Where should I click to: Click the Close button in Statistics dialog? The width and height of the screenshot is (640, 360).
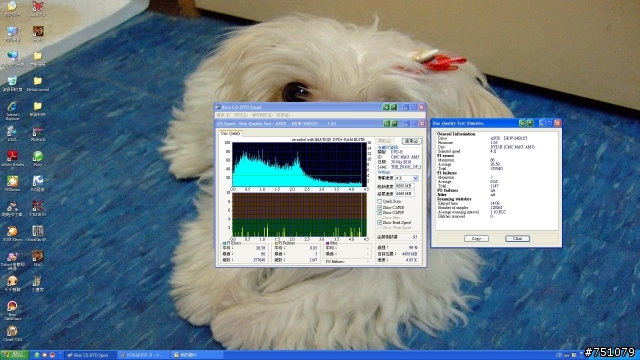(x=518, y=238)
